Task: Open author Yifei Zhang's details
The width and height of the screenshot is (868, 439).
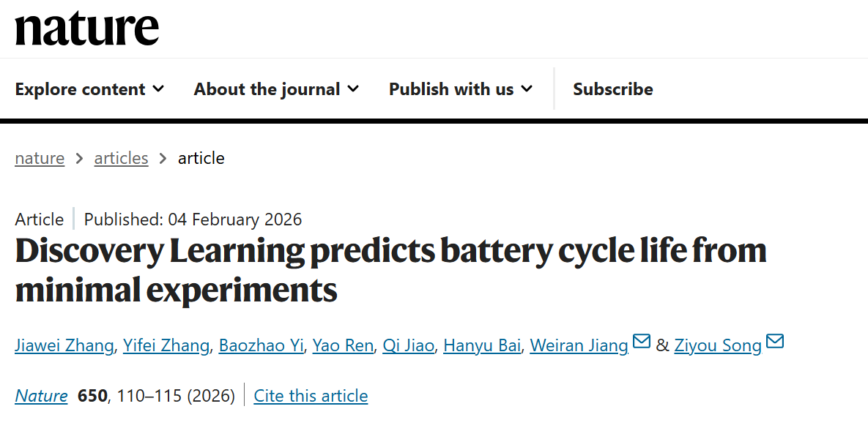Action: 167,345
